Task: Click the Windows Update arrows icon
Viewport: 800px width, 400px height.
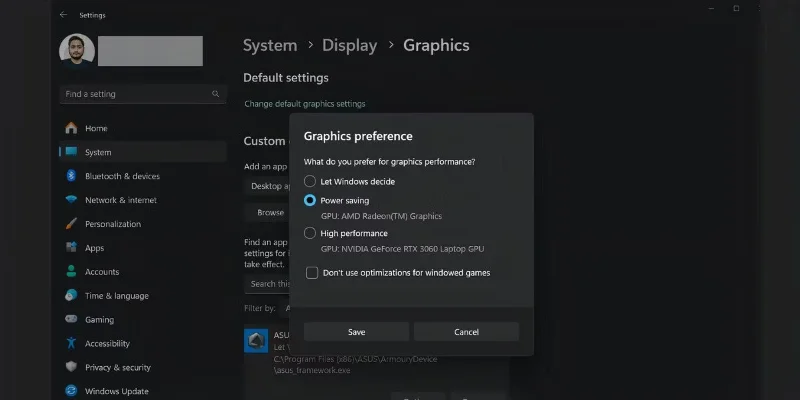Action: coord(71,391)
